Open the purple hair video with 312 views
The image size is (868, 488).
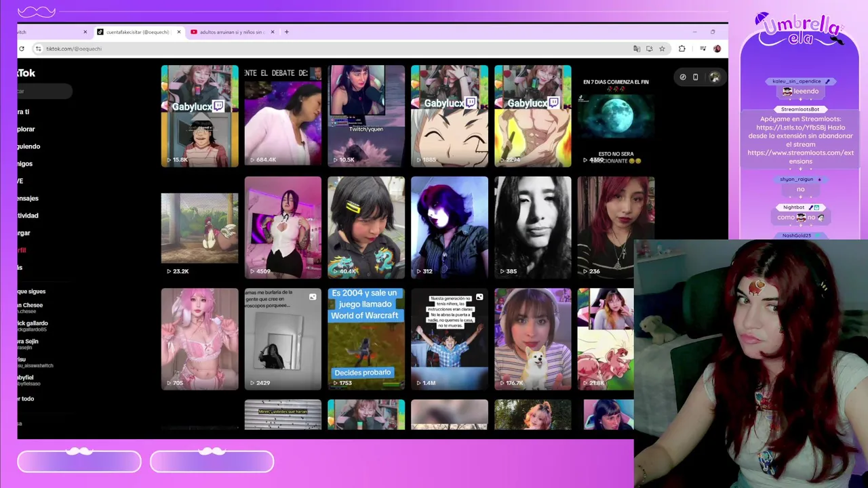pos(450,228)
